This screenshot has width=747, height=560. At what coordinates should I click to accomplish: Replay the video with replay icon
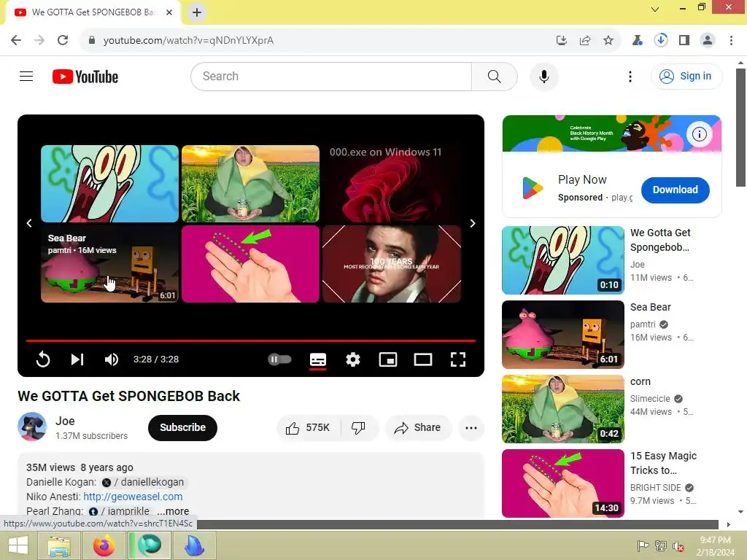coord(43,359)
